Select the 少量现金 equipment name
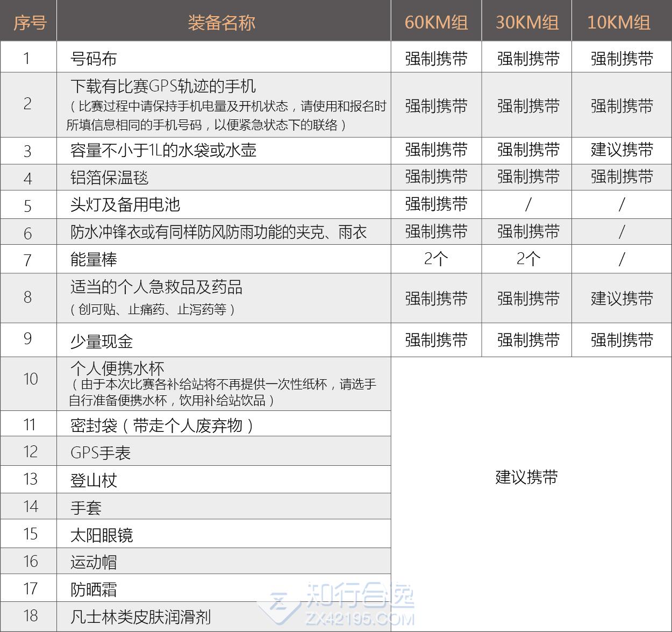Viewport: 672px width, 632px height. 101,341
